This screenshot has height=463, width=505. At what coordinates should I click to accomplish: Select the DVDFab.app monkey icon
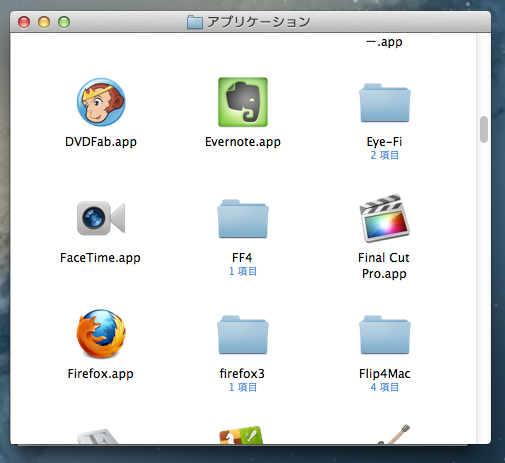tap(101, 102)
